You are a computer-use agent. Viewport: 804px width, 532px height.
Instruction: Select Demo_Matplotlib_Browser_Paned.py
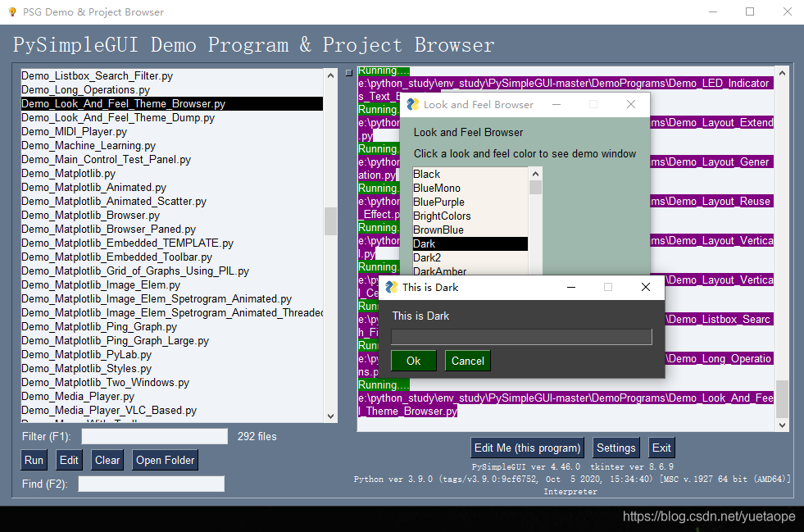(172, 230)
